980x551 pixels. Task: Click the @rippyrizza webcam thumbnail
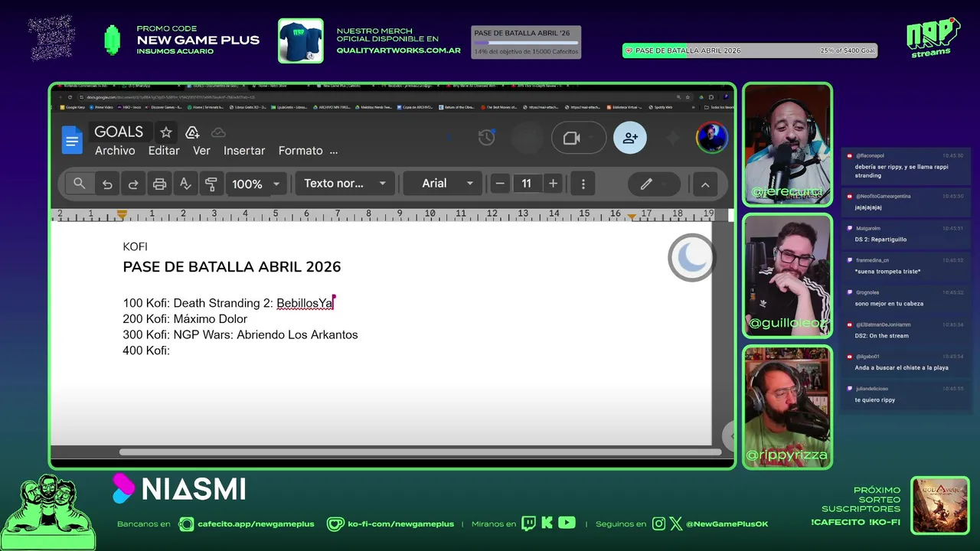point(788,407)
